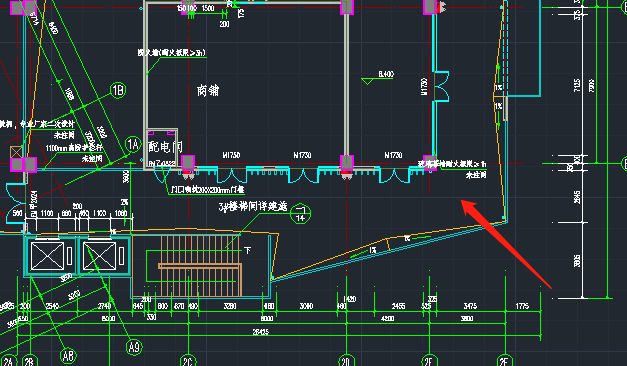Select the 商铺 room label
This screenshot has width=627, height=366.
click(208, 90)
